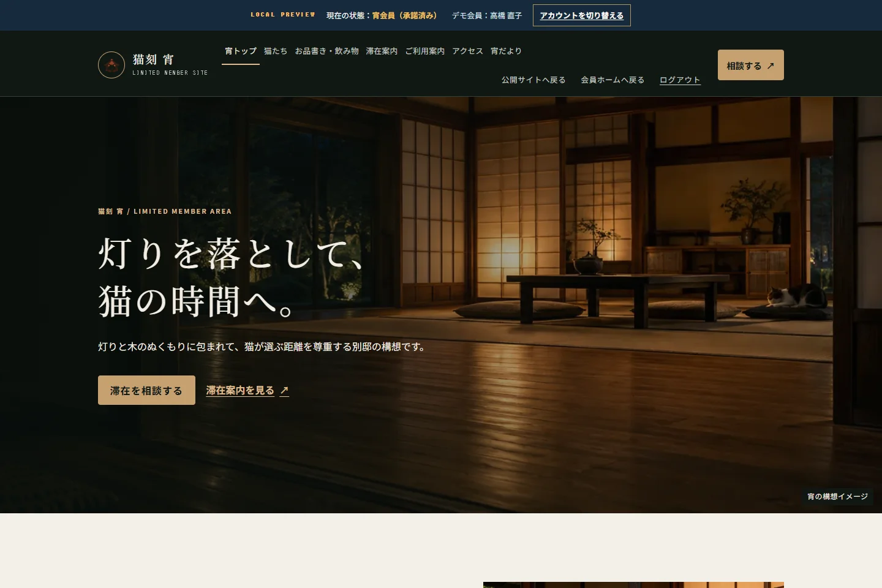Click the header 相談する button
The width and height of the screenshot is (882, 588).
[x=751, y=65]
